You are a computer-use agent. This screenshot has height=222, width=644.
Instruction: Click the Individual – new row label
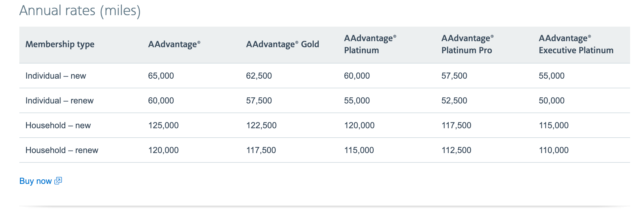point(56,76)
